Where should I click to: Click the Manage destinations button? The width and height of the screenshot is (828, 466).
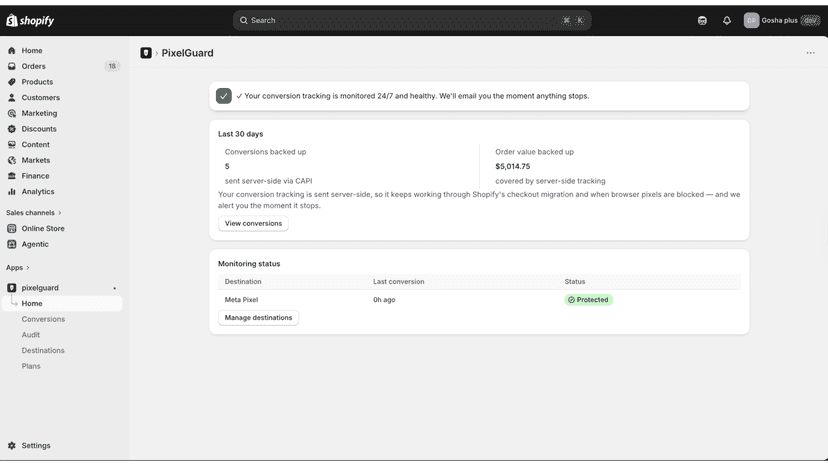(258, 318)
